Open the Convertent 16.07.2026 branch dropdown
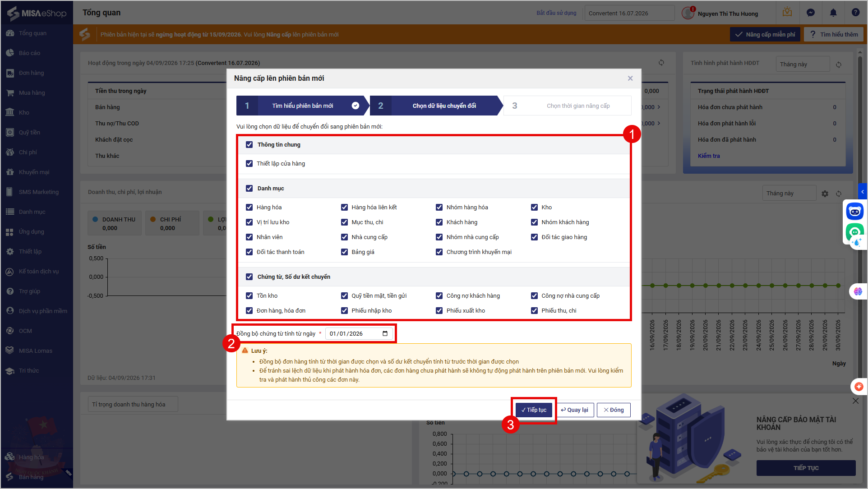Viewport: 868px width, 489px height. pyautogui.click(x=629, y=13)
